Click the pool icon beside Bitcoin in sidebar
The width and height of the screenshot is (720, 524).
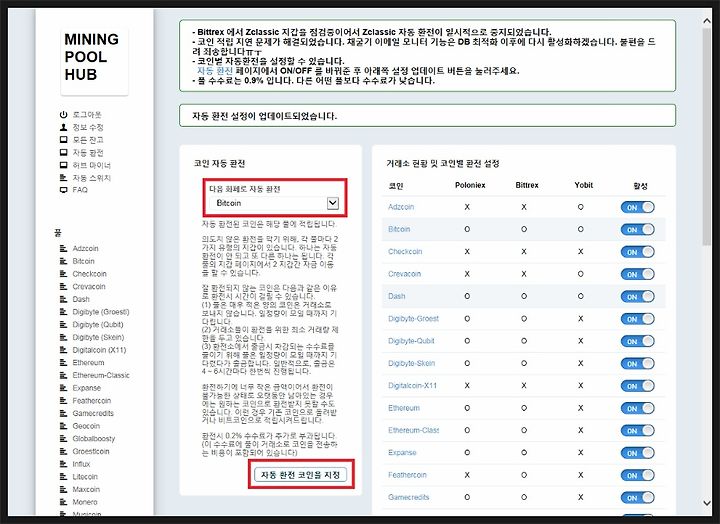[x=63, y=261]
